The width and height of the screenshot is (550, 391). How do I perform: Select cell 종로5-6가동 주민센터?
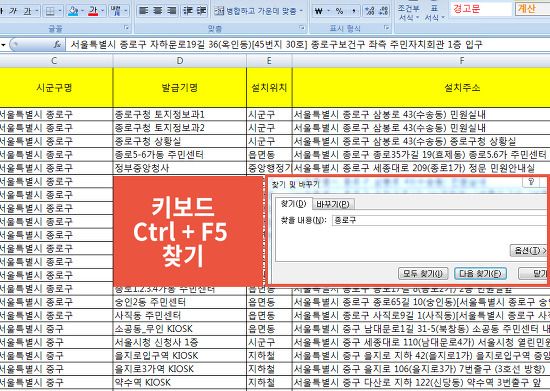[180, 154]
